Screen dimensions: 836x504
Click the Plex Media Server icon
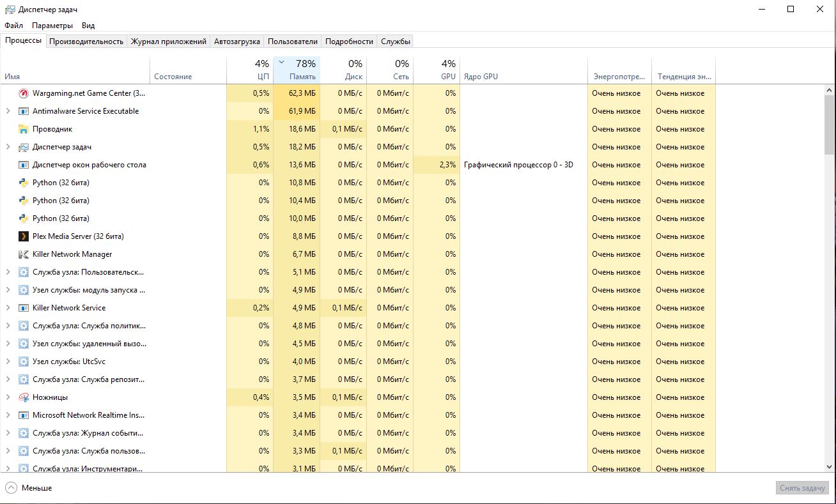[24, 236]
